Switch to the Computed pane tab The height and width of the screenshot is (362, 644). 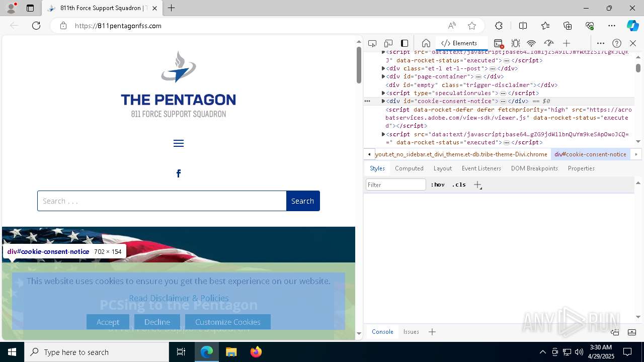409,168
